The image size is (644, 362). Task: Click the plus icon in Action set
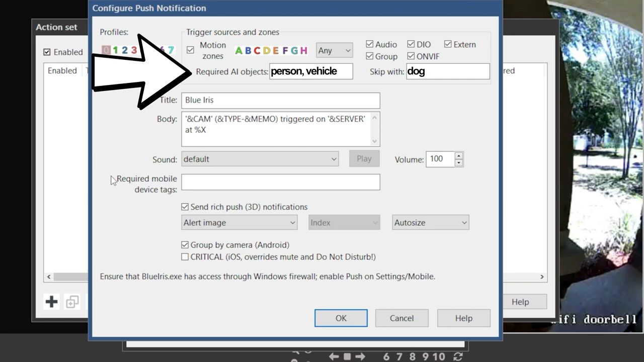point(51,302)
